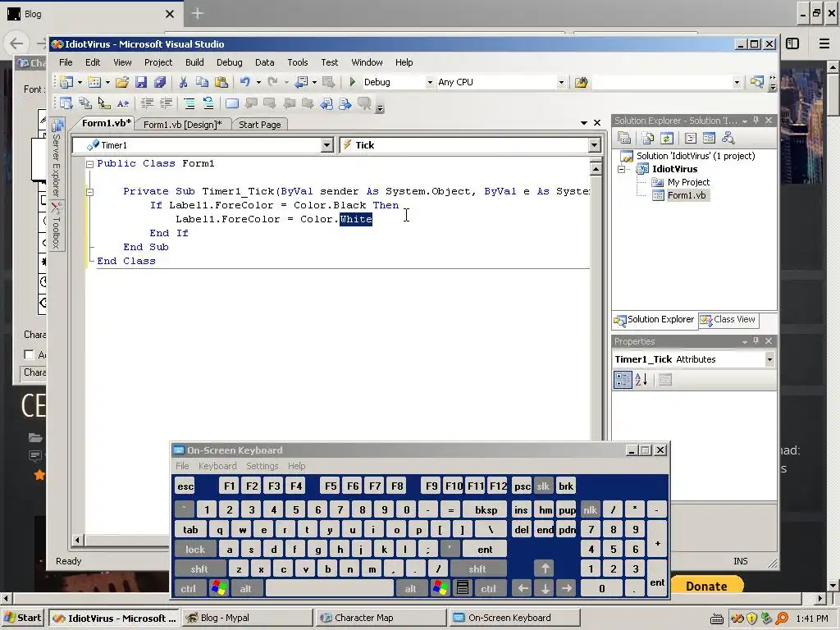Click the Donate button on blog page
Viewport: 840px width, 630px height.
(x=706, y=586)
